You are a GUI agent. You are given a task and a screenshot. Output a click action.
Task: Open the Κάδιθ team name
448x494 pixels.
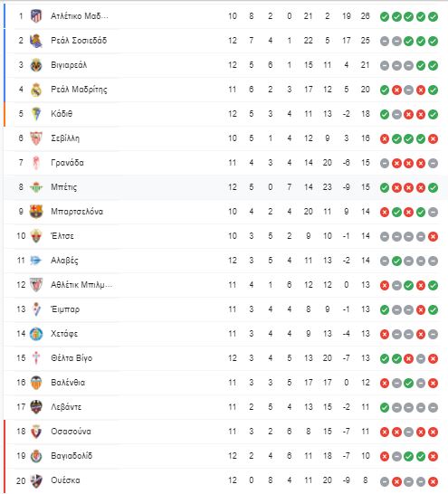click(x=62, y=114)
